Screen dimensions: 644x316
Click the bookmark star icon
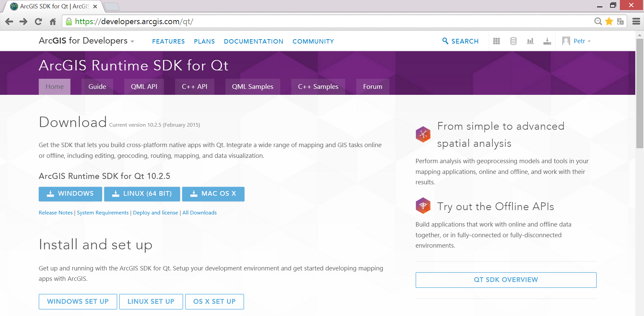pyautogui.click(x=609, y=21)
